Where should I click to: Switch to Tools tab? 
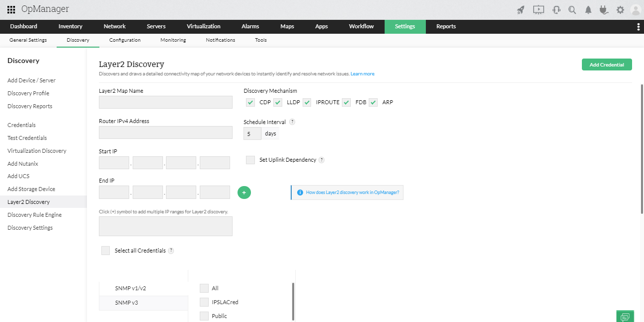click(261, 40)
